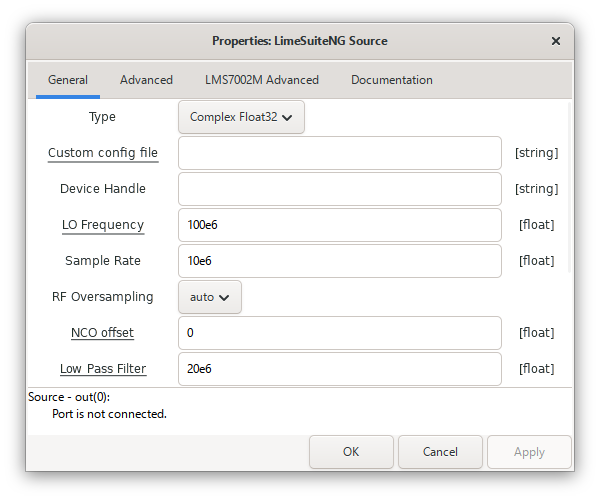Screen dimensions: 600x500
Task: Open the Documentation tab
Action: tap(392, 80)
